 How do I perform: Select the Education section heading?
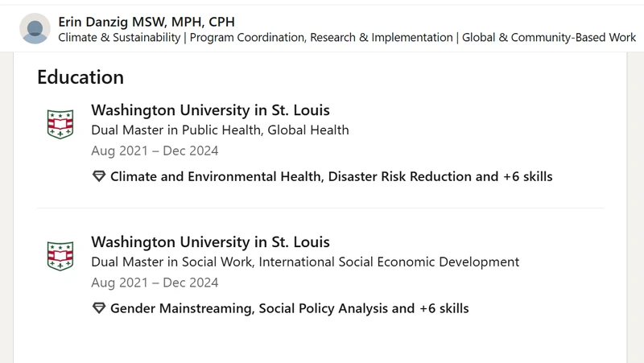pos(80,77)
